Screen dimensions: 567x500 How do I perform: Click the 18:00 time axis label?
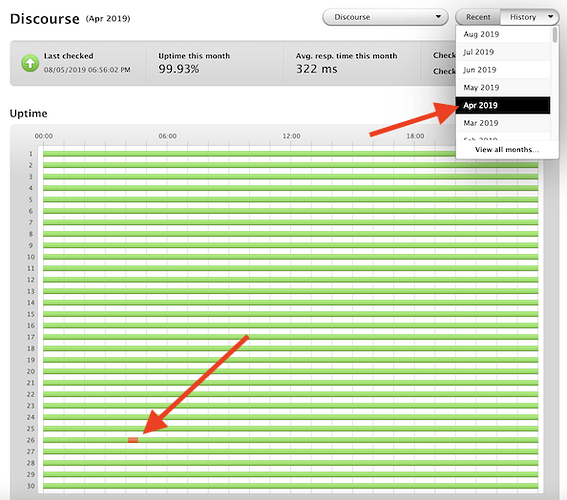point(415,136)
